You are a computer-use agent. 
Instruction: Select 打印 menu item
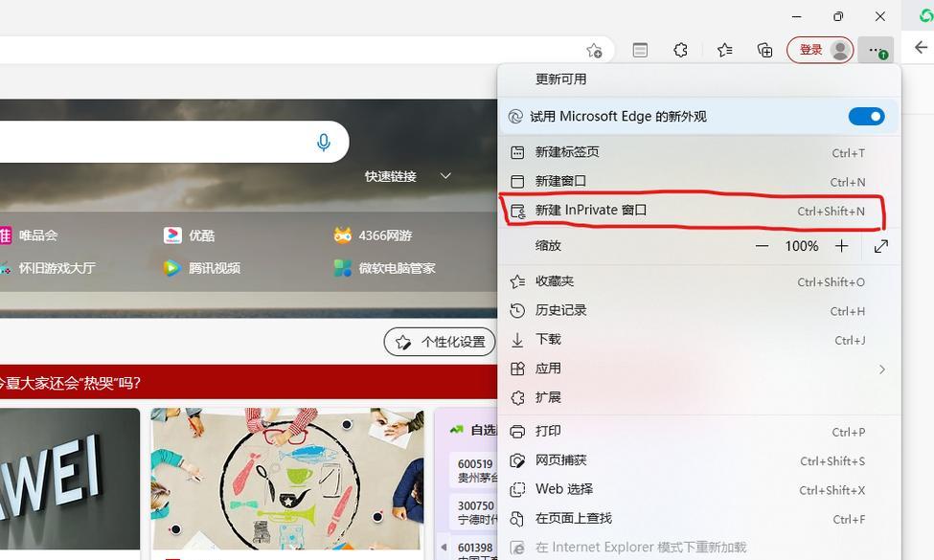point(699,432)
